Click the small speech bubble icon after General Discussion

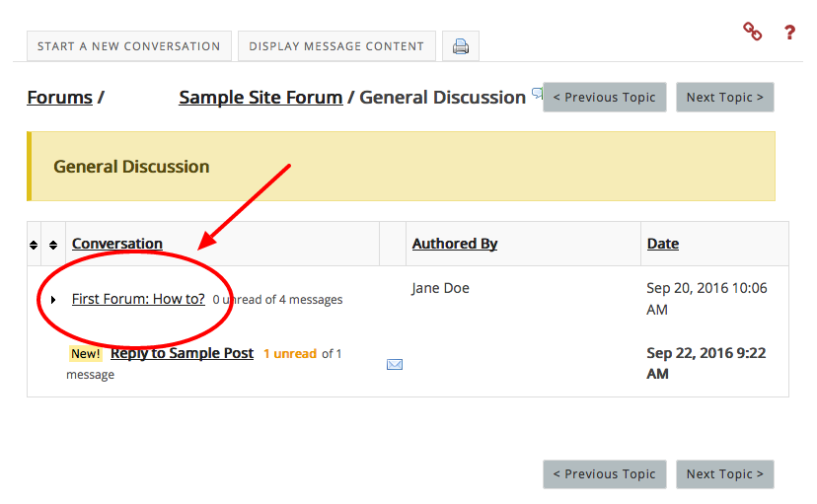[x=537, y=94]
